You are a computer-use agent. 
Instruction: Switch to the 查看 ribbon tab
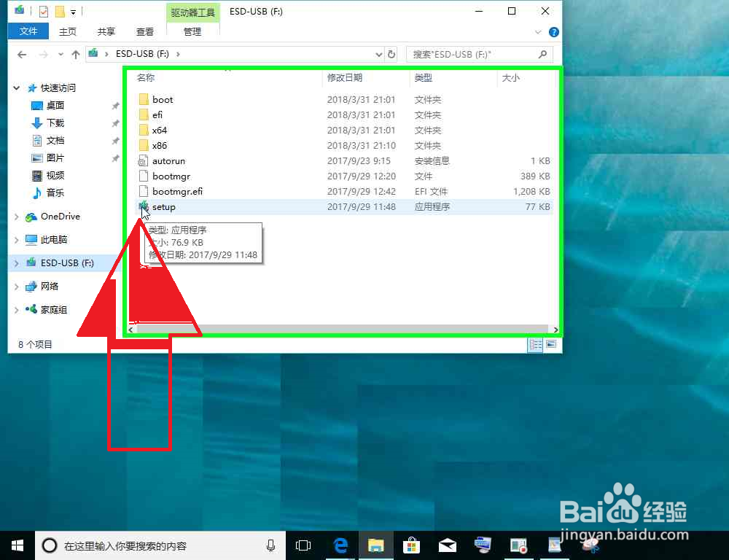click(144, 31)
